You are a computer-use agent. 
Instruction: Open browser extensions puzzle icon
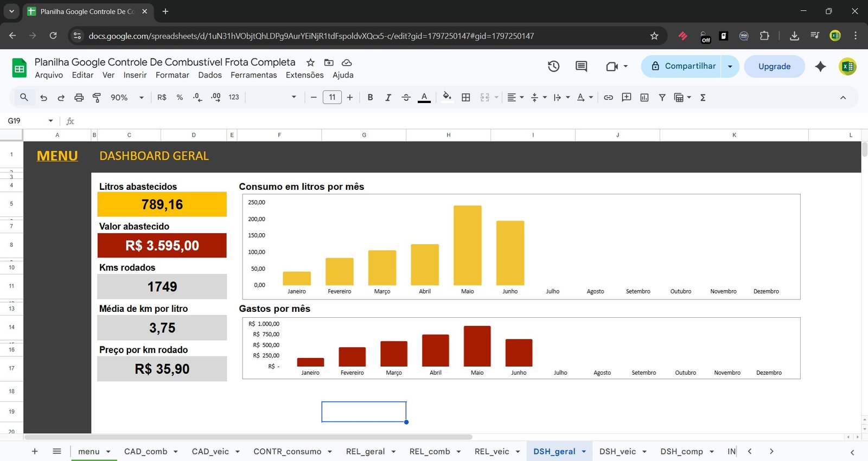[x=764, y=36]
